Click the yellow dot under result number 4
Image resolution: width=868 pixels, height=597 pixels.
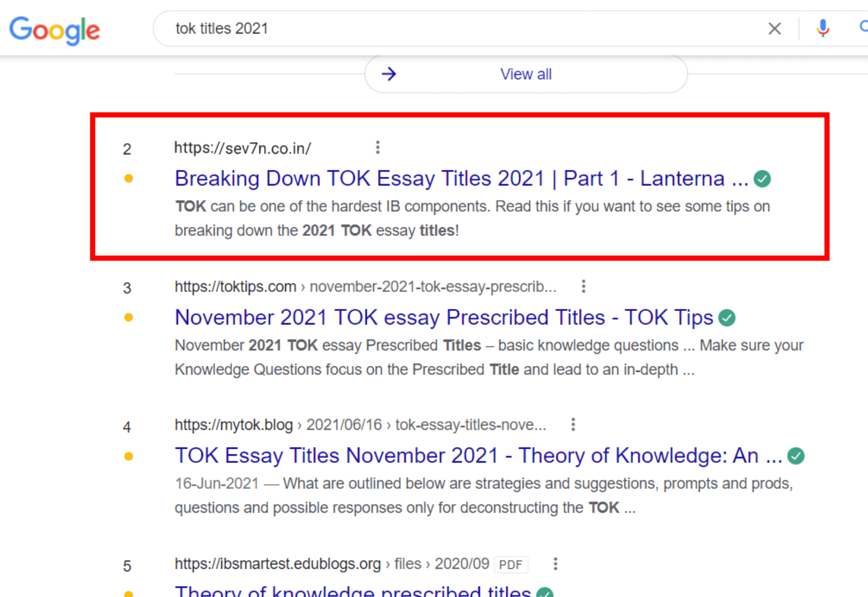[129, 456]
